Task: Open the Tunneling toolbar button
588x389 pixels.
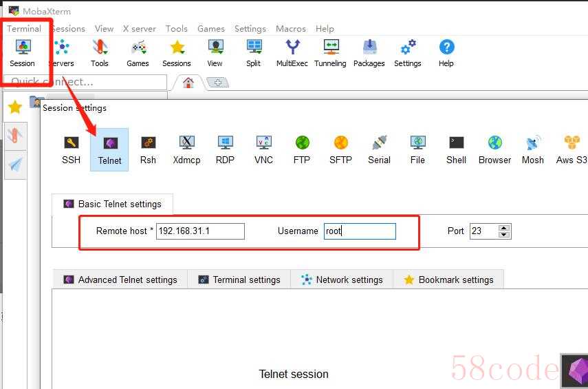Action: pyautogui.click(x=330, y=53)
